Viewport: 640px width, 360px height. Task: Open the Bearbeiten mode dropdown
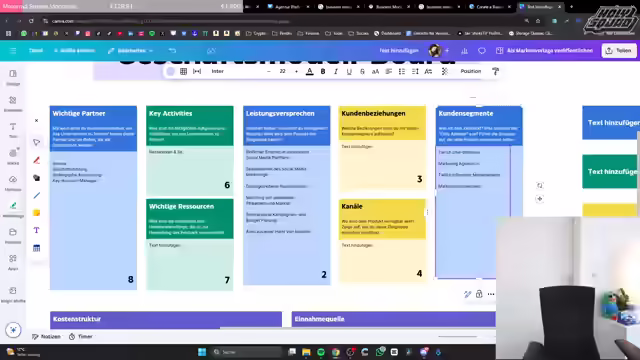pos(130,51)
